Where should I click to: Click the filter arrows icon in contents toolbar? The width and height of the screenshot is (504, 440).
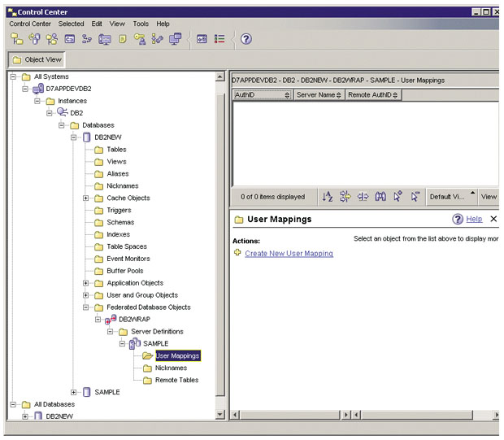pyautogui.click(x=345, y=197)
